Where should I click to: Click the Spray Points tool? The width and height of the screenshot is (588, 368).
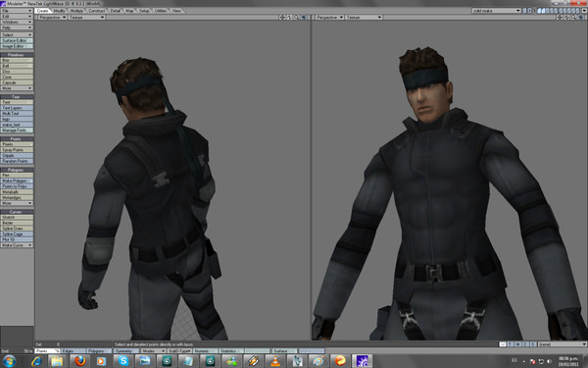click(x=17, y=150)
